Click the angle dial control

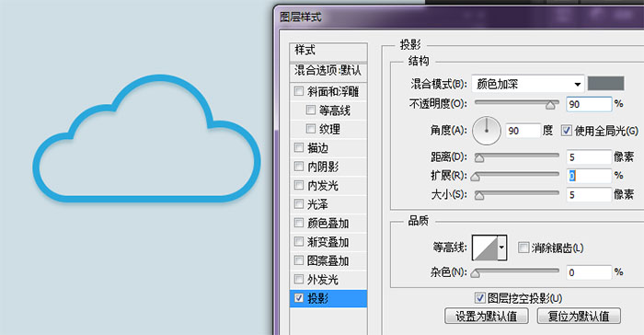(x=487, y=131)
